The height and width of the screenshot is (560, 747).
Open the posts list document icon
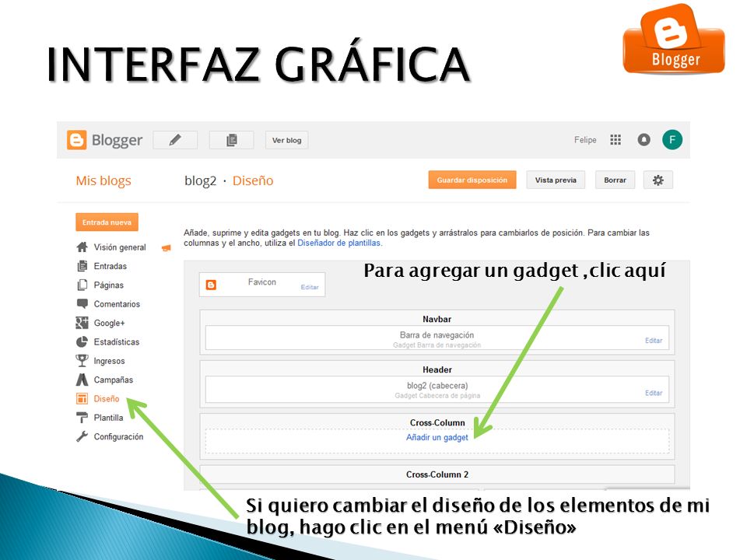232,140
